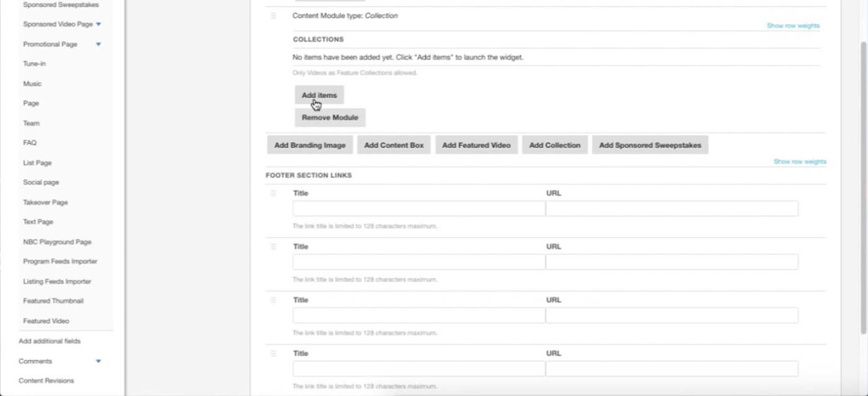The width and height of the screenshot is (868, 396).
Task: Toggle Show row weights above Collections
Action: click(793, 26)
